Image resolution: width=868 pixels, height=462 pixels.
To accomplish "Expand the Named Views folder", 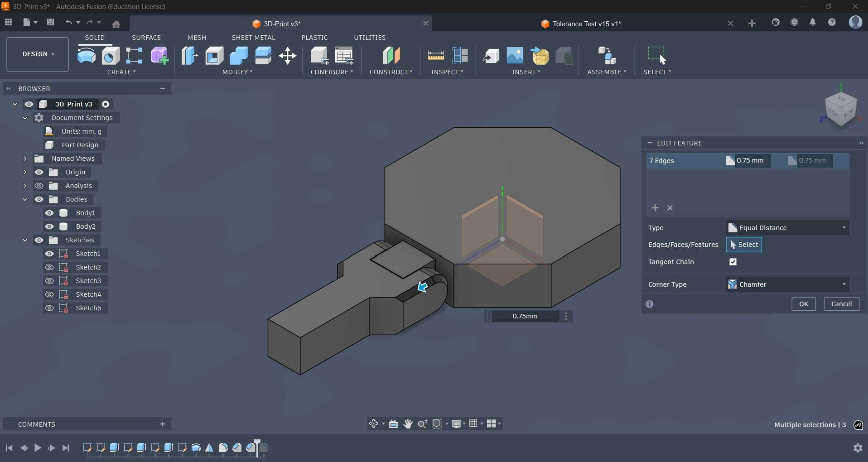I will click(x=25, y=159).
